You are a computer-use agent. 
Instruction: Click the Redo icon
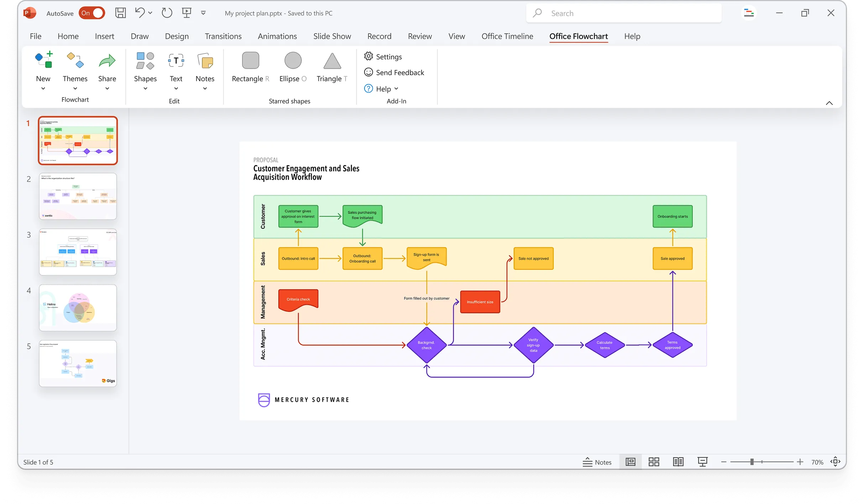pyautogui.click(x=167, y=13)
